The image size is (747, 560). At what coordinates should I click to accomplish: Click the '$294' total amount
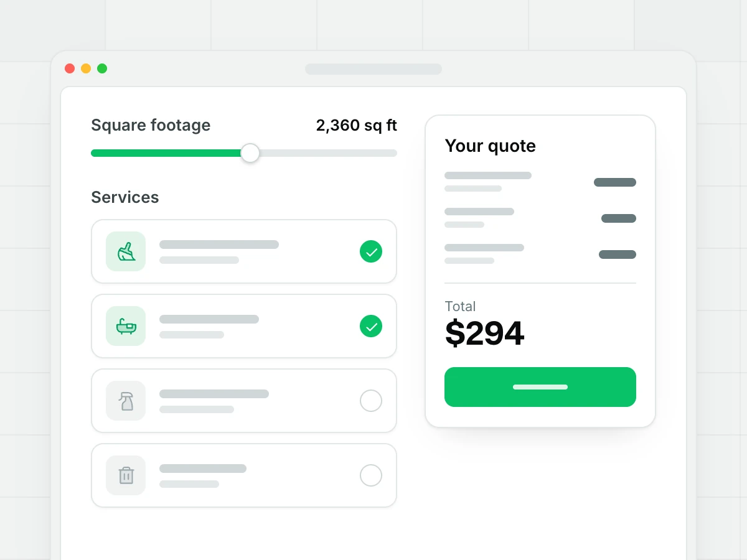pyautogui.click(x=485, y=334)
